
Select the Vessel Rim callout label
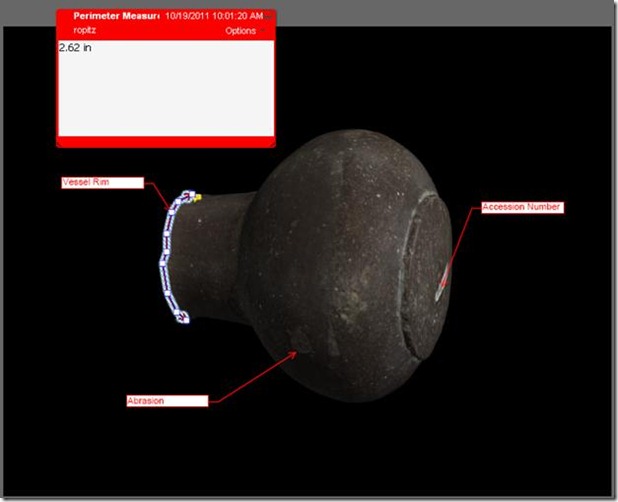coord(102,182)
